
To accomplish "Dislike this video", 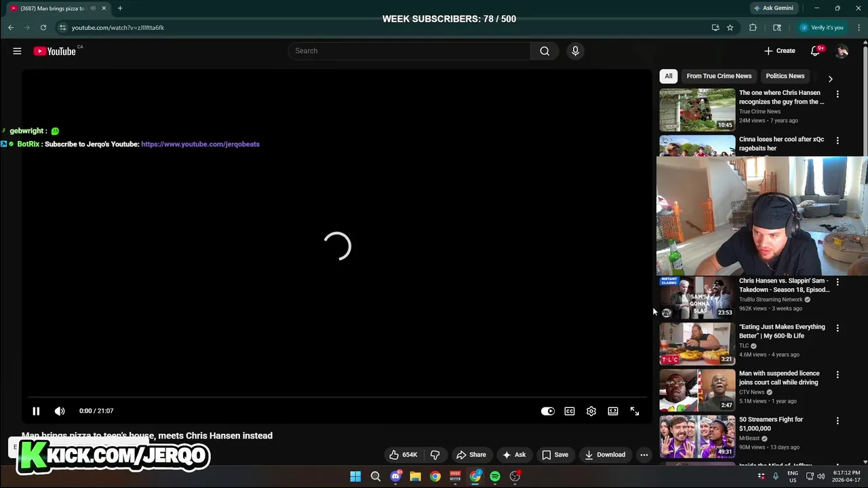I will point(435,455).
